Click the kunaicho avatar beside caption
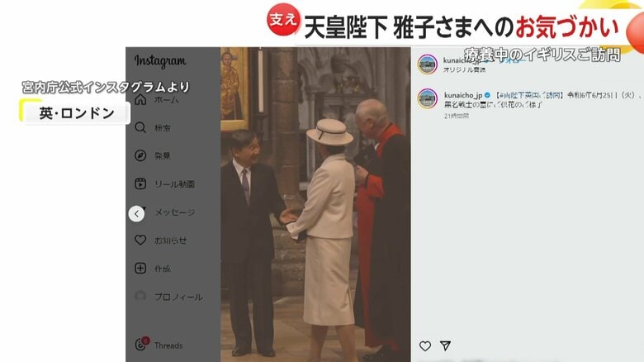 (428, 98)
